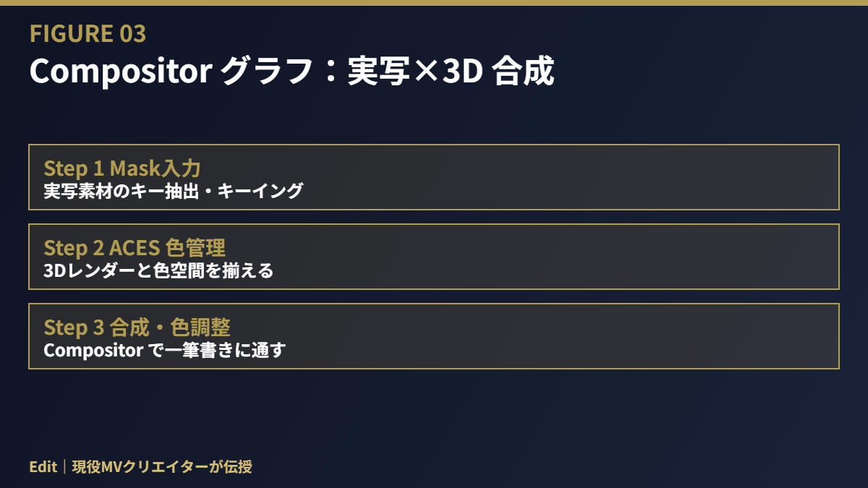
Task: Select the footer text 現役MVクリエイターが伝授
Action: coord(162,466)
